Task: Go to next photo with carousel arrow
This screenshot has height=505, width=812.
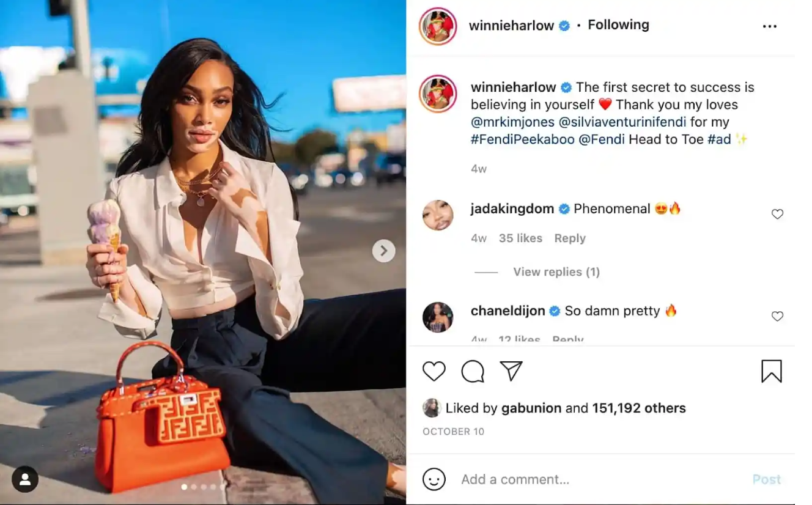Action: pos(384,251)
